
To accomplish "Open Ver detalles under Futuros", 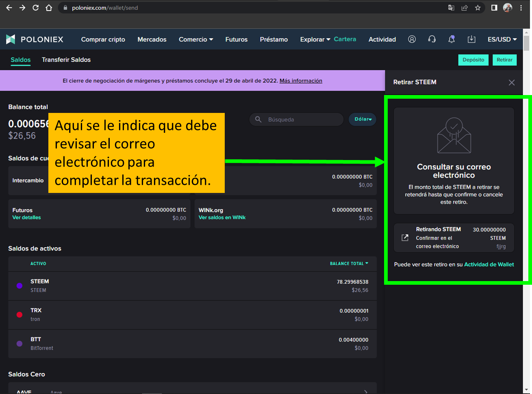I will click(x=27, y=218).
